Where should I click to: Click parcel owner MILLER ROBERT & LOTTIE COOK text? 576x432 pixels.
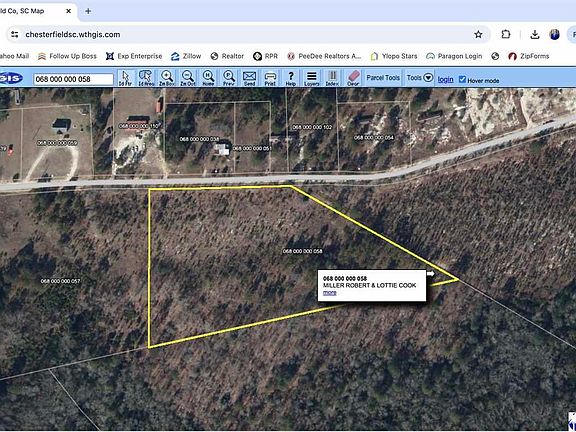click(369, 285)
